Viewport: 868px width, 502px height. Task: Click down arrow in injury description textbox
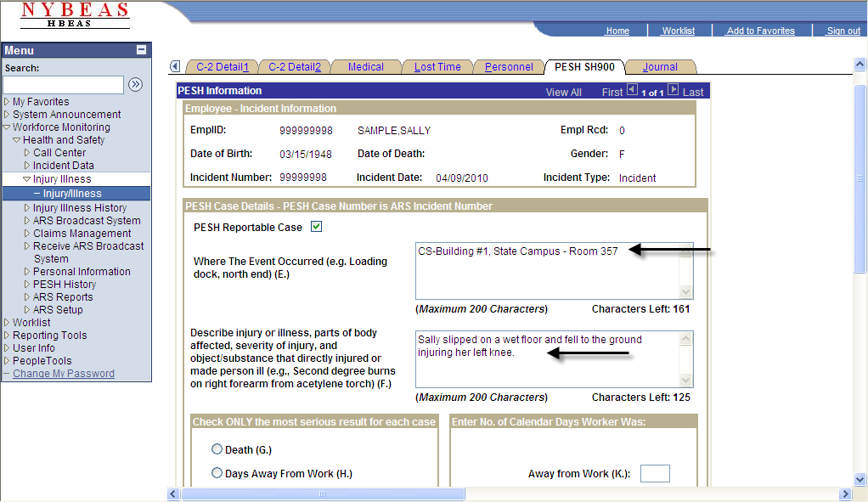click(686, 381)
